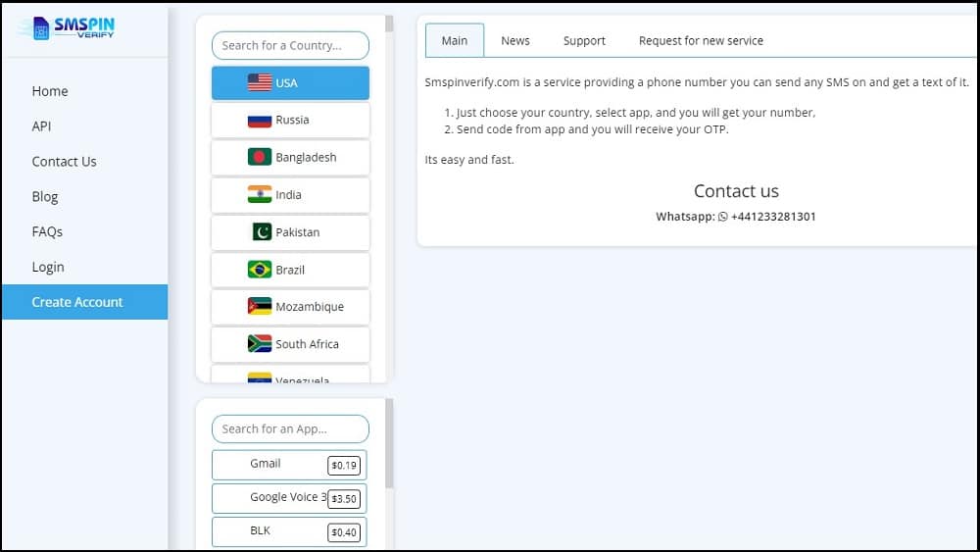The image size is (980, 552).
Task: Click the WhatsApp icon near phone number
Action: tap(723, 217)
